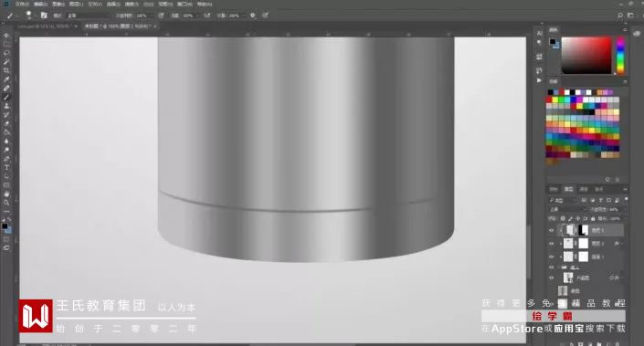The width and height of the screenshot is (644, 346).
Task: Create new swatch from foreground color
Action: tap(607, 179)
